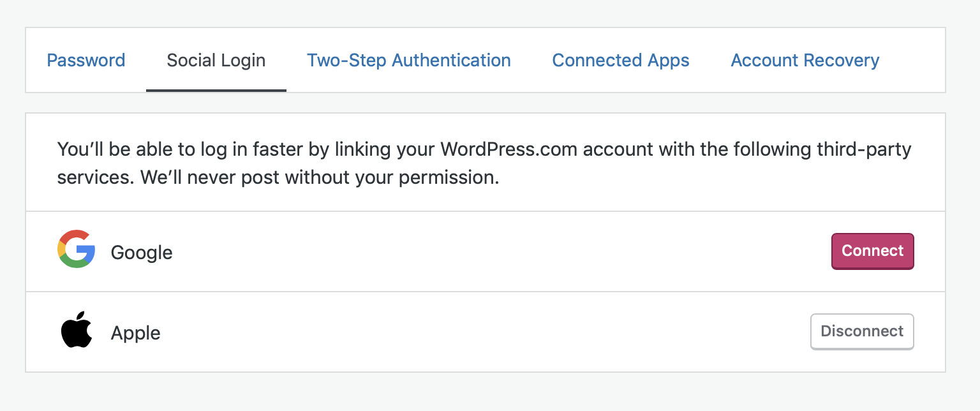Open the Account Recovery tab

pos(805,61)
